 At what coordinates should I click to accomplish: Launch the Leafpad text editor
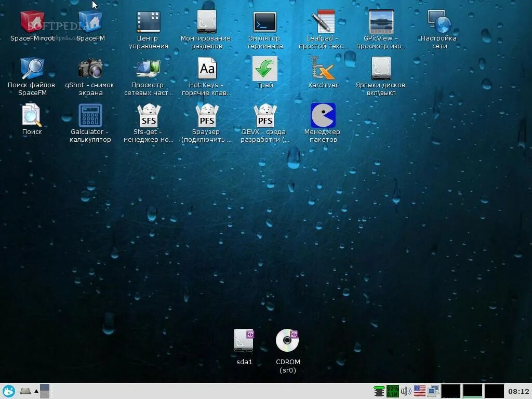[x=323, y=21]
